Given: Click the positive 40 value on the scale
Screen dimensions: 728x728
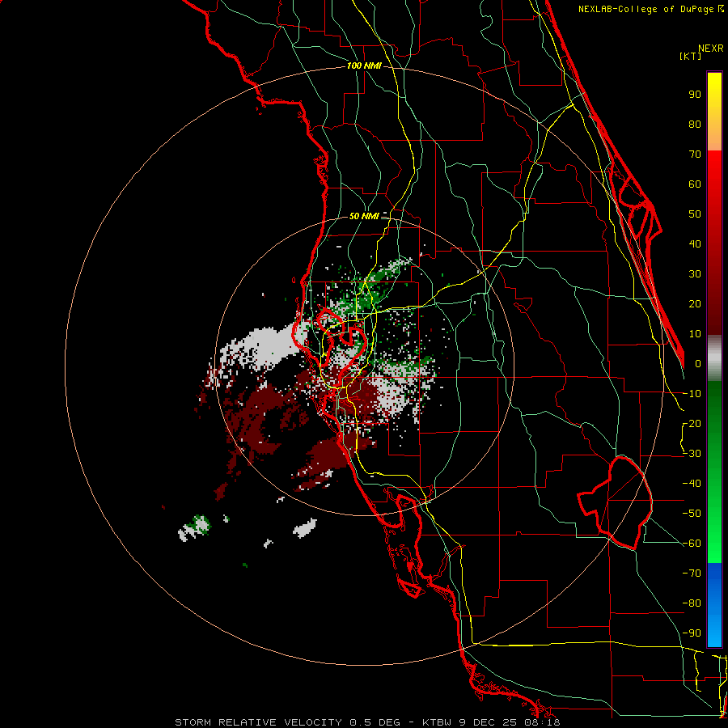Looking at the screenshot, I should pos(695,243).
